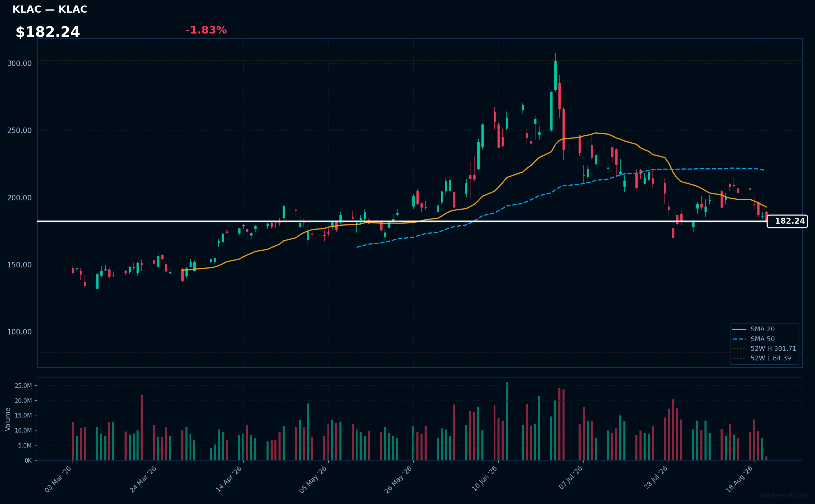The width and height of the screenshot is (815, 504).
Task: Click the 10.0M volume axis label
Action: coord(23,430)
